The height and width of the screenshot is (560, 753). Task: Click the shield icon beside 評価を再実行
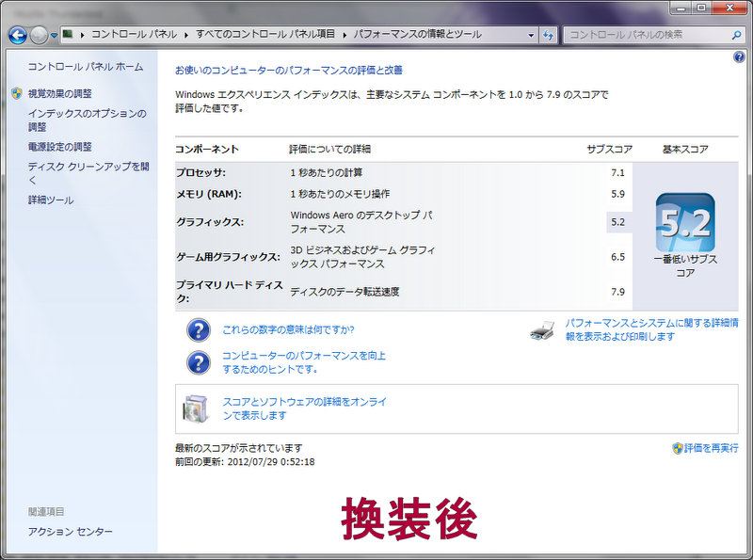pos(677,449)
